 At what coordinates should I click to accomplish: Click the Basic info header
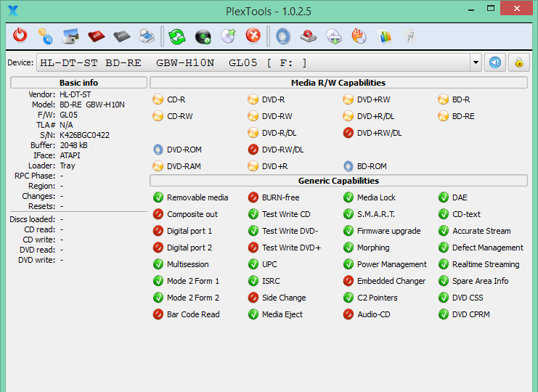coord(78,83)
